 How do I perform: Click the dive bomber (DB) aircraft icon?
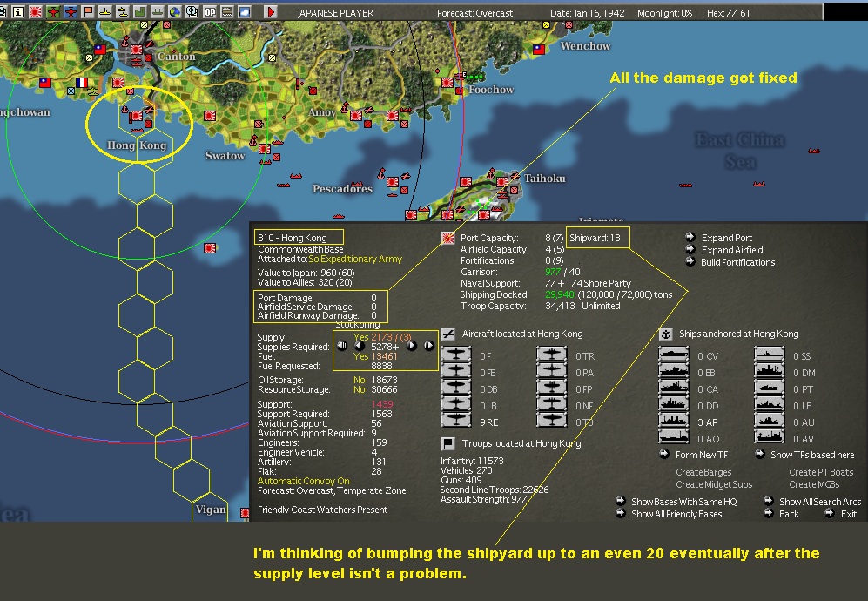(x=455, y=388)
